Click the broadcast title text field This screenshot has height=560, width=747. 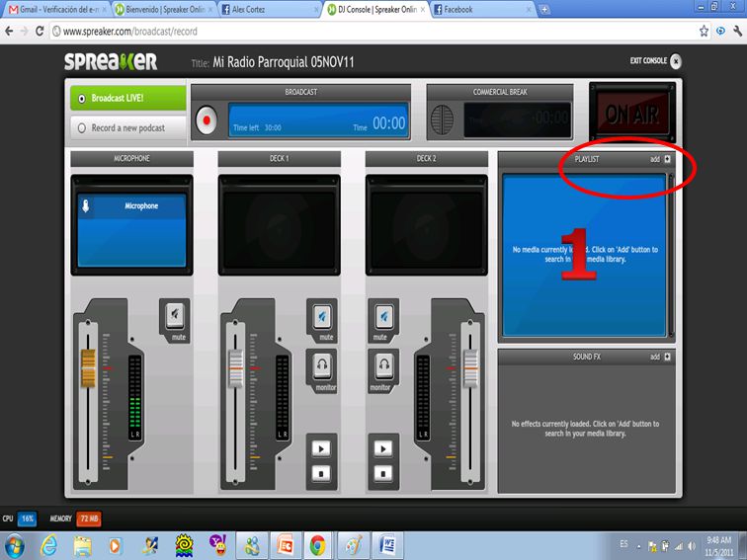[283, 62]
